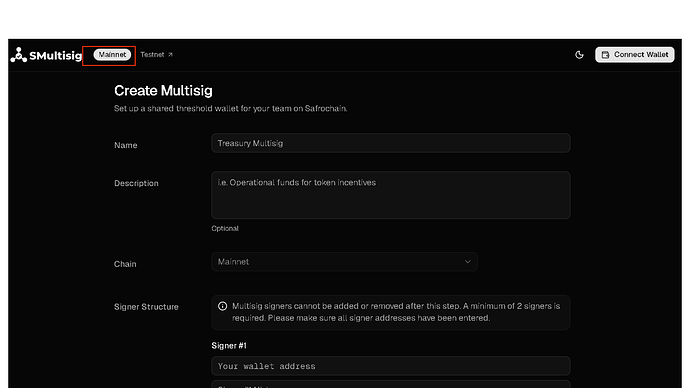Image resolution: width=690 pixels, height=388 pixels.
Task: Click the Chain field label
Action: point(125,264)
